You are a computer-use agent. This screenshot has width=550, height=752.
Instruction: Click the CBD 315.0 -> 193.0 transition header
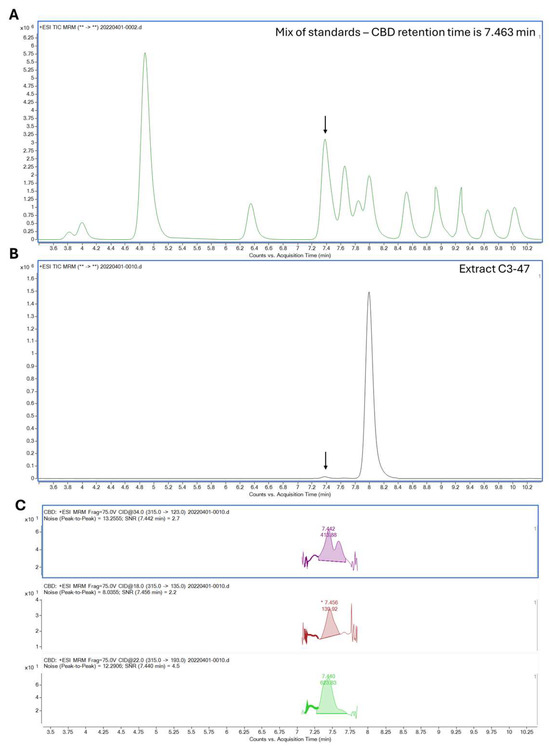pos(137,660)
